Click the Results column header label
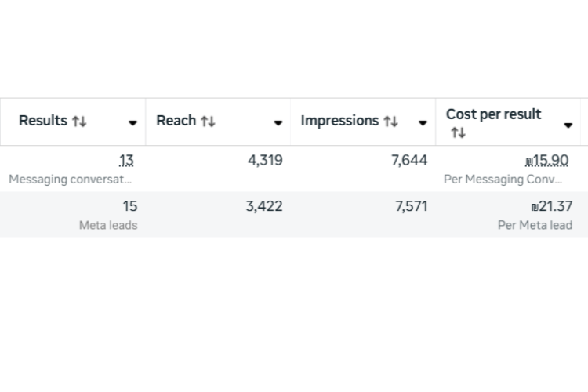588x392 pixels. pos(43,121)
